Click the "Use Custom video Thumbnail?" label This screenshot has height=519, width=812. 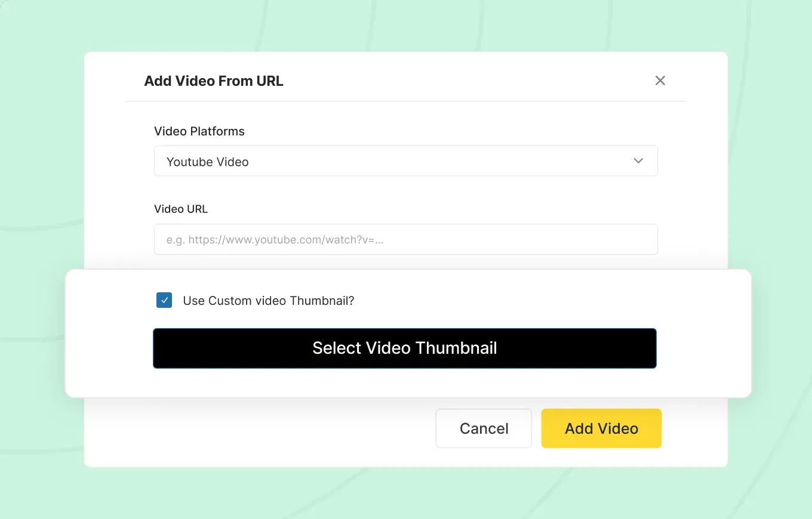[269, 301]
